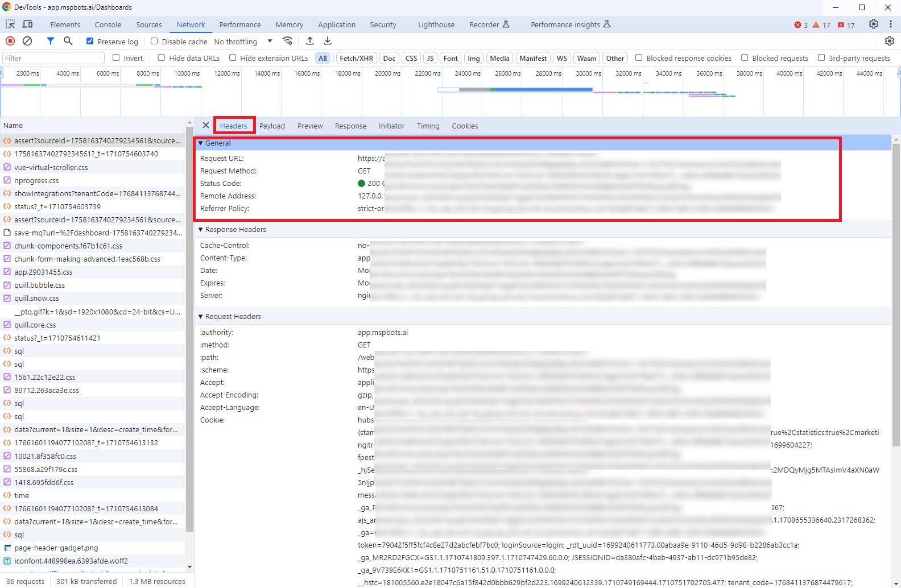Toggle the network filter funnel icon
901x588 pixels.
tap(51, 41)
